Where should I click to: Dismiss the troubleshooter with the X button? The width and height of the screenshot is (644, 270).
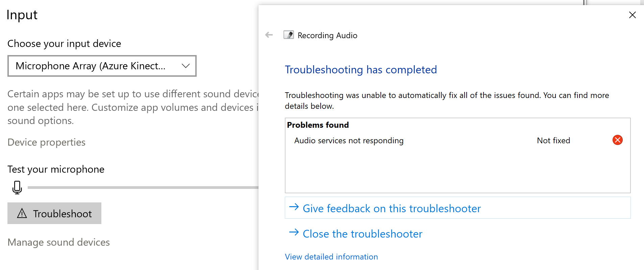[632, 15]
